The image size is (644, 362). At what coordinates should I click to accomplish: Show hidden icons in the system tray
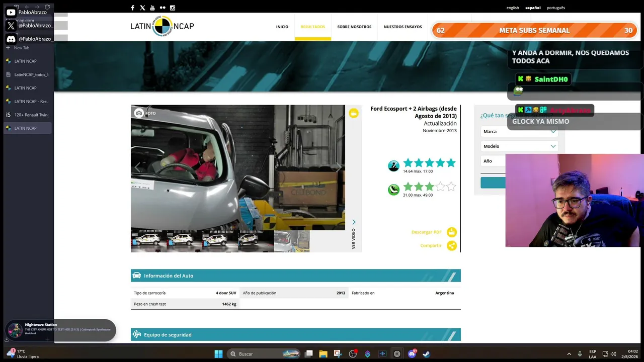click(x=569, y=354)
